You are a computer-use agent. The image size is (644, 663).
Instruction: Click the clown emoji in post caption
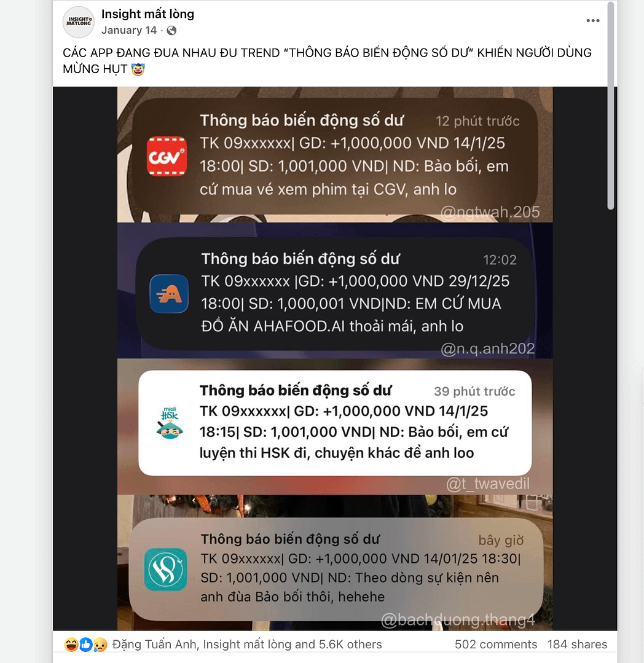tap(138, 69)
